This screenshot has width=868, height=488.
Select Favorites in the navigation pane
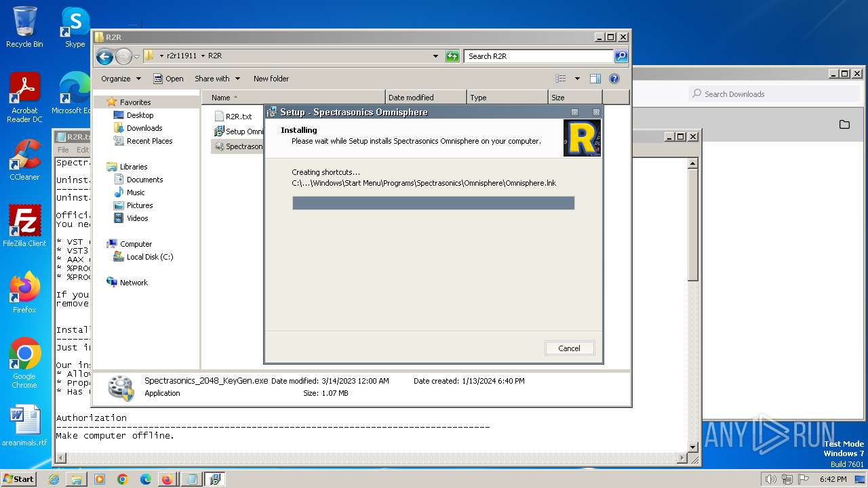click(x=129, y=102)
